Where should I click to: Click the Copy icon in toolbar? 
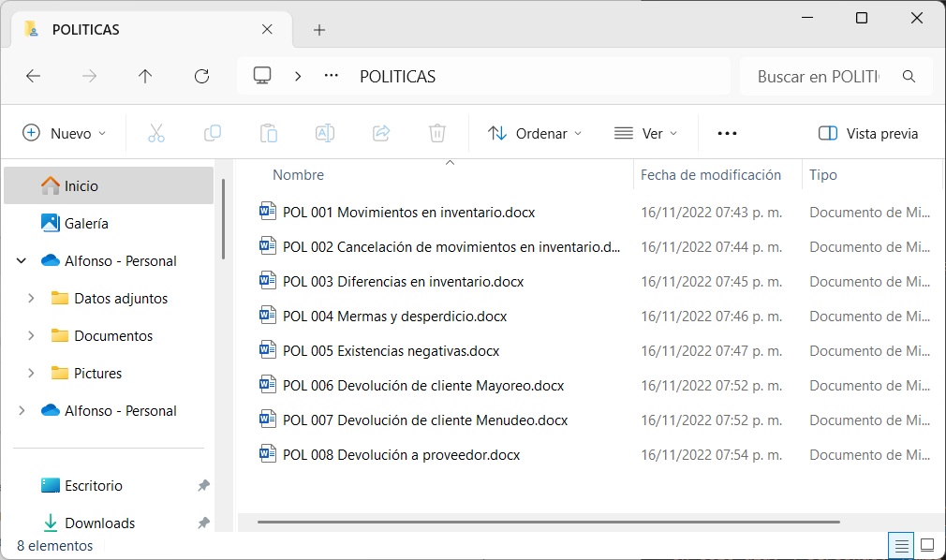(x=213, y=134)
